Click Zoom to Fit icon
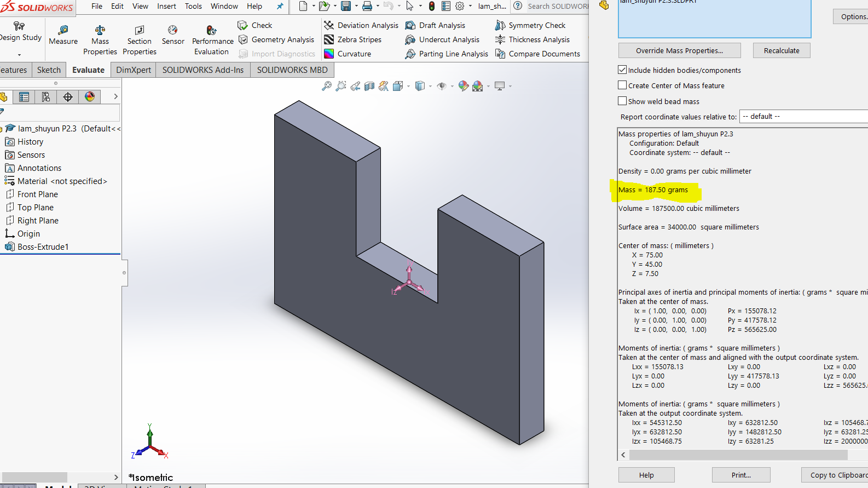868x488 pixels. click(x=327, y=86)
